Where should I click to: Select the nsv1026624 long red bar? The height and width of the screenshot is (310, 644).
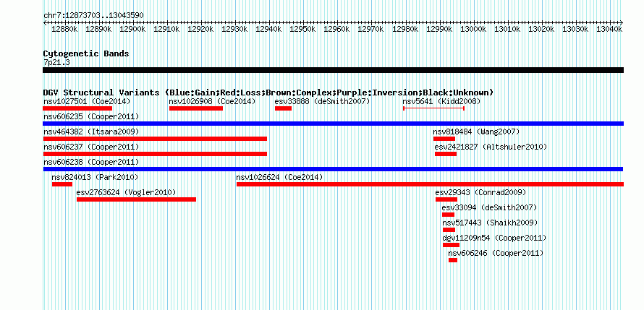[430, 184]
